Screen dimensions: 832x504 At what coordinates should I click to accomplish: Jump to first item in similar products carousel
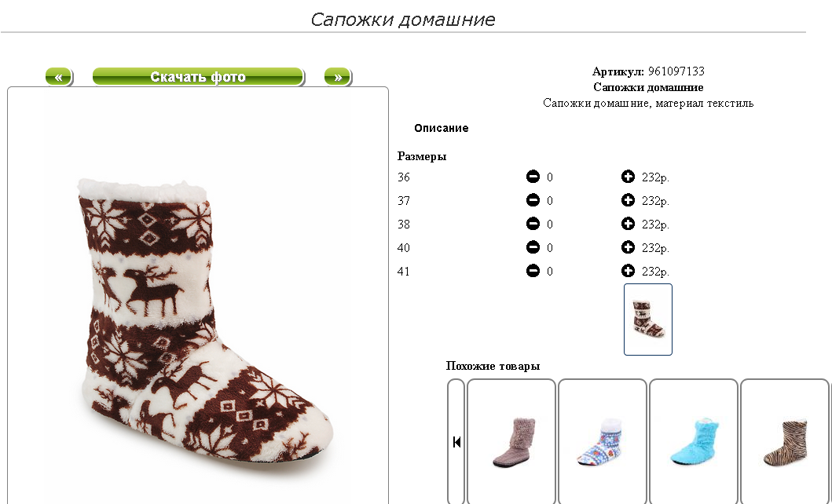pos(456,441)
